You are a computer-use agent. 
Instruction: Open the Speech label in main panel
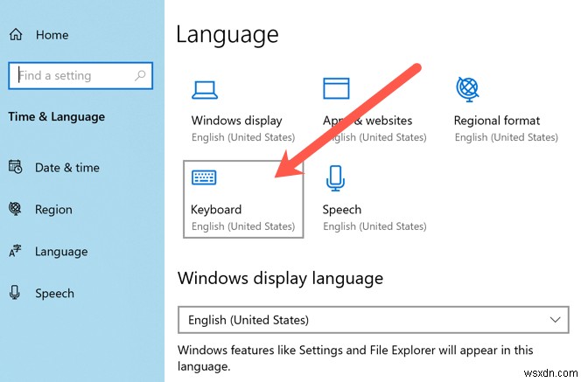[x=341, y=209]
